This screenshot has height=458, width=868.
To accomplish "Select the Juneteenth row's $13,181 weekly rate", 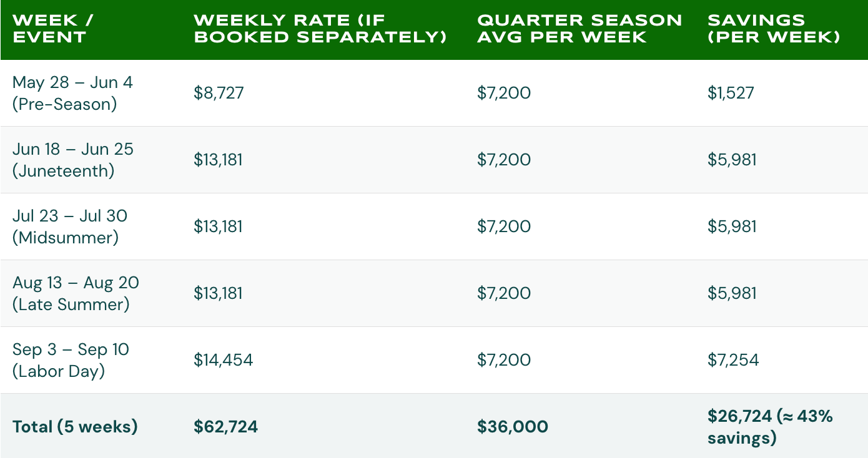I will pyautogui.click(x=218, y=160).
